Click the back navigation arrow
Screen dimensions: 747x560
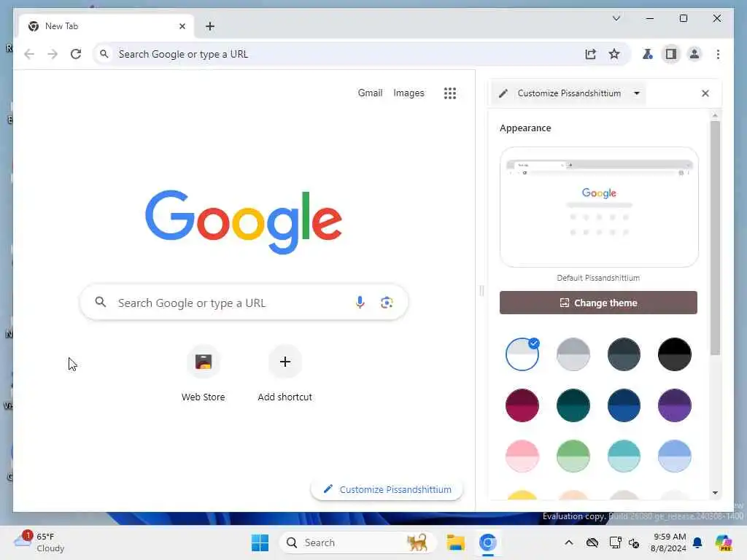coord(29,54)
